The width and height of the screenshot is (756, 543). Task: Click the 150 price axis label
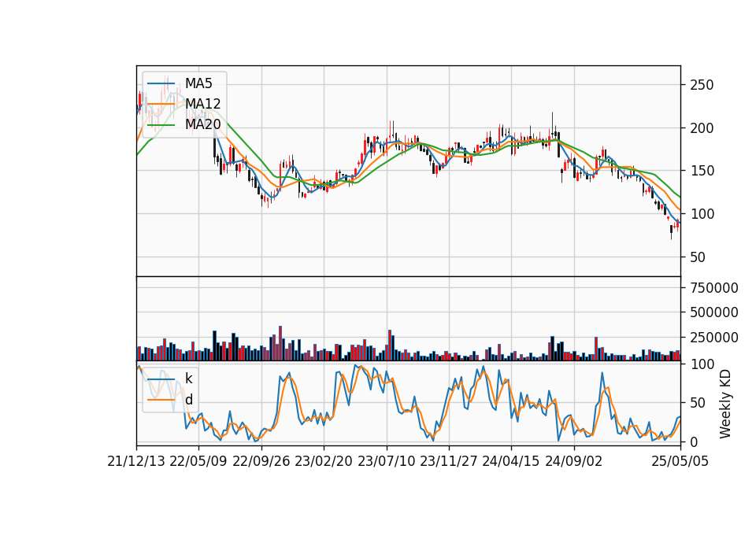coord(702,171)
